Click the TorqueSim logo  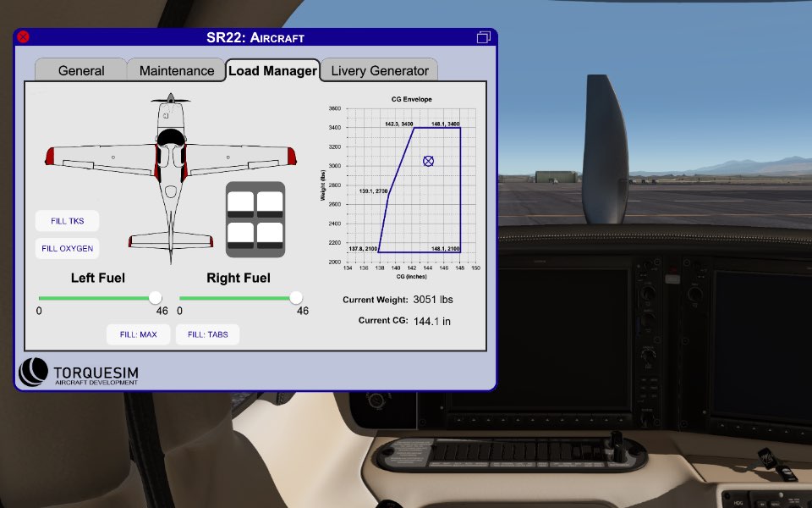point(78,373)
